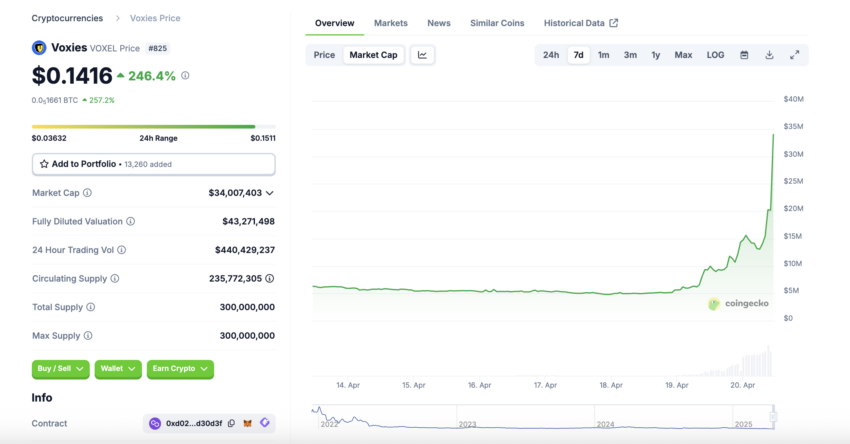Click star icon in Add to Portfolio

[x=44, y=164]
